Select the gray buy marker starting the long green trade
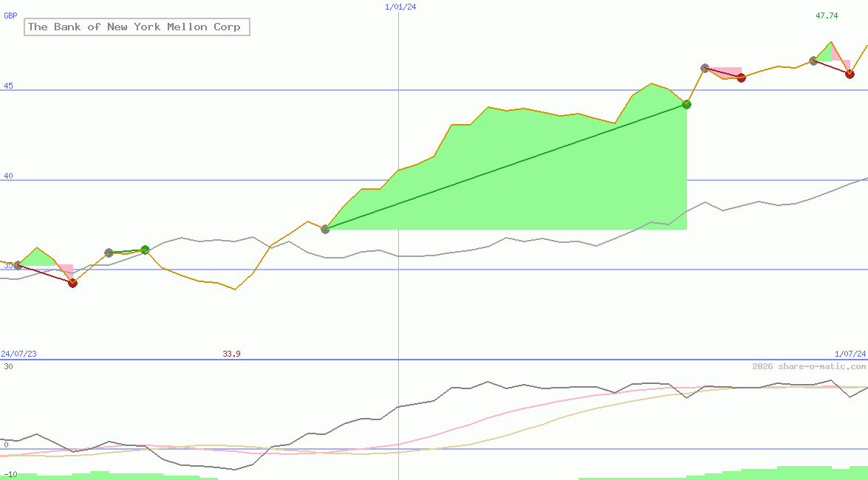The width and height of the screenshot is (868, 480). [x=326, y=229]
